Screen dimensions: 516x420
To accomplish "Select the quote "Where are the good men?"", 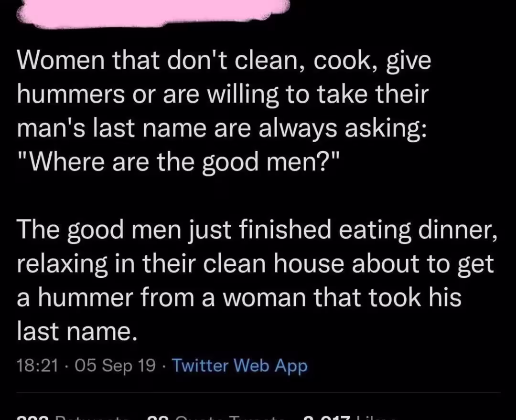I will pyautogui.click(x=178, y=162).
